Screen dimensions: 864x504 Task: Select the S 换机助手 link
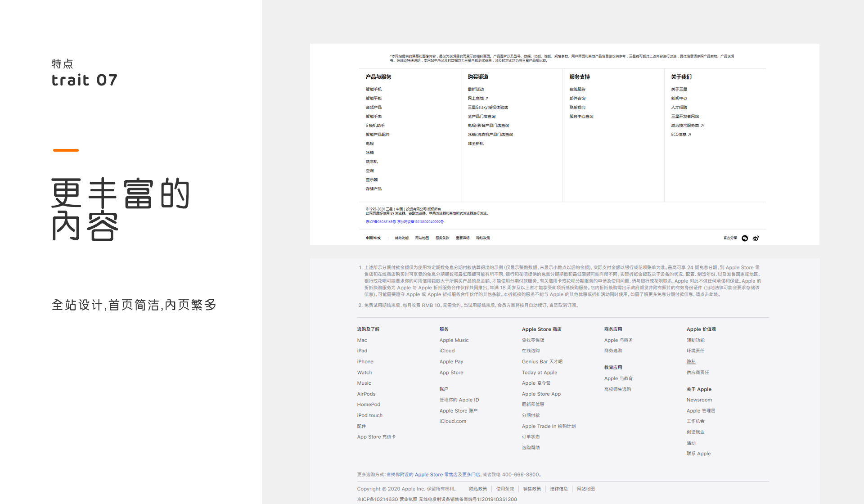click(x=375, y=126)
